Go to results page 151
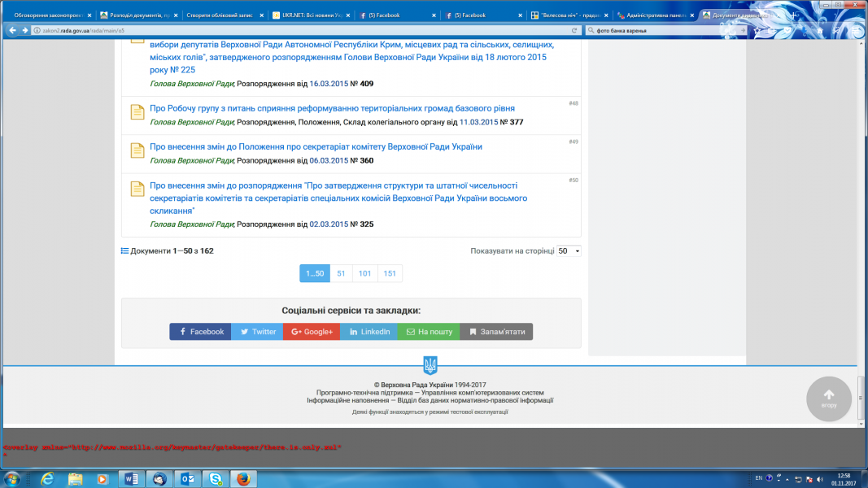The height and width of the screenshot is (488, 868). (x=390, y=274)
